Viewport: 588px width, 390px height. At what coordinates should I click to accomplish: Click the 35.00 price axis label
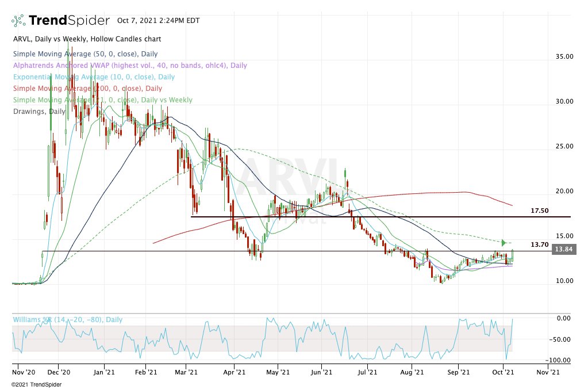coord(564,56)
